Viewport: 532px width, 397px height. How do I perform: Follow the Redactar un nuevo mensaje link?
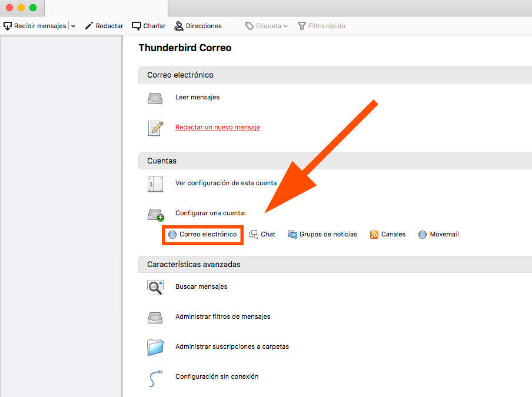pos(217,127)
